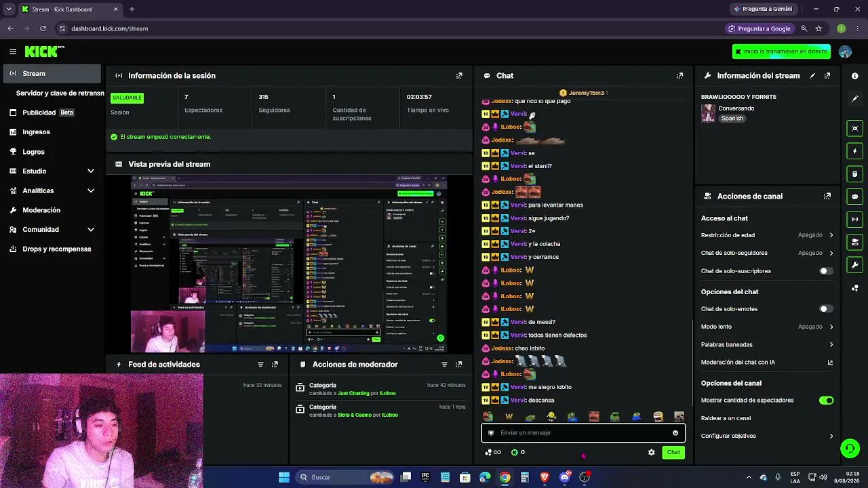Open the user avatar menu

click(x=845, y=52)
